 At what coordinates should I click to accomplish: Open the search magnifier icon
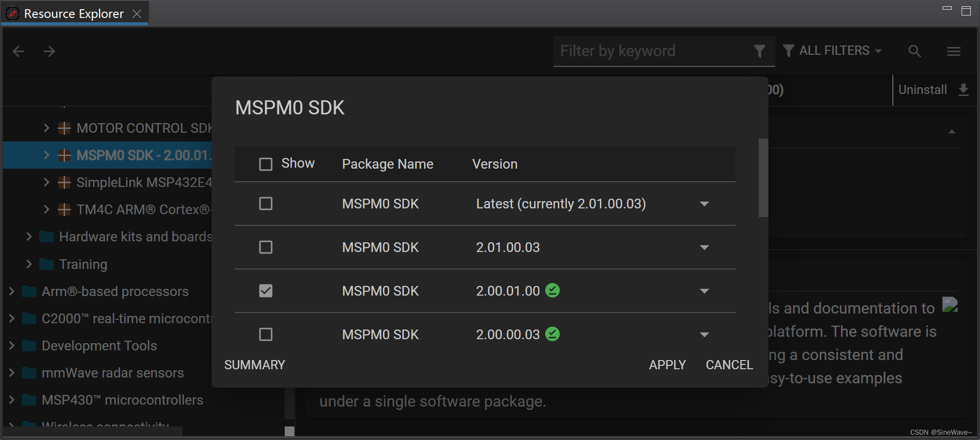tap(914, 51)
